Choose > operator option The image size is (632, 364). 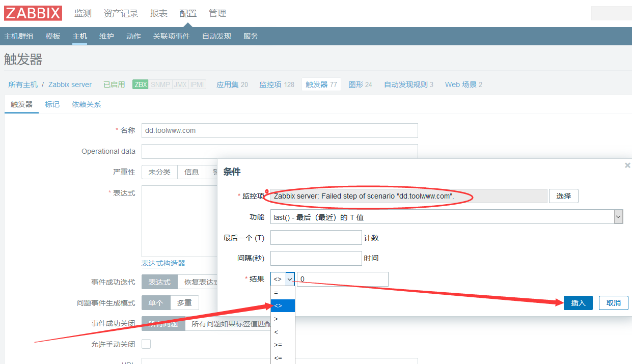point(283,319)
